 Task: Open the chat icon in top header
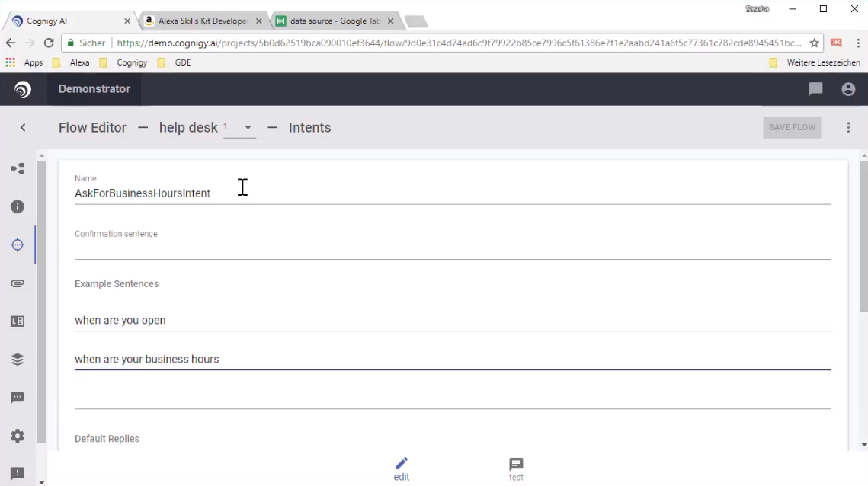(x=815, y=89)
